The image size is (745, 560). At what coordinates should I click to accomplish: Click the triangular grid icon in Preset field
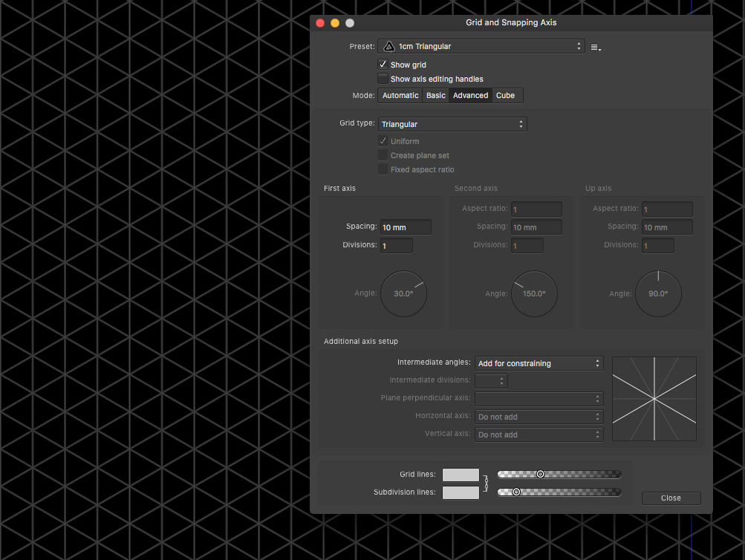click(x=388, y=45)
